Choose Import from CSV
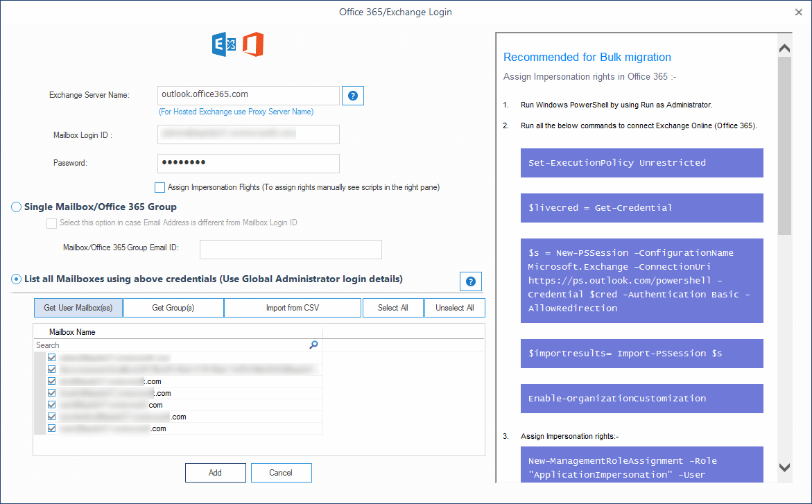The width and height of the screenshot is (812, 504). point(293,308)
